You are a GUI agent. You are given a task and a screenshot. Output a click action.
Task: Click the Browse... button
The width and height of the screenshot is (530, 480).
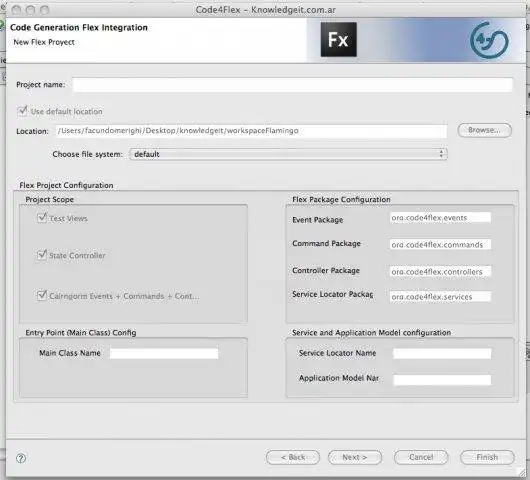coord(484,130)
